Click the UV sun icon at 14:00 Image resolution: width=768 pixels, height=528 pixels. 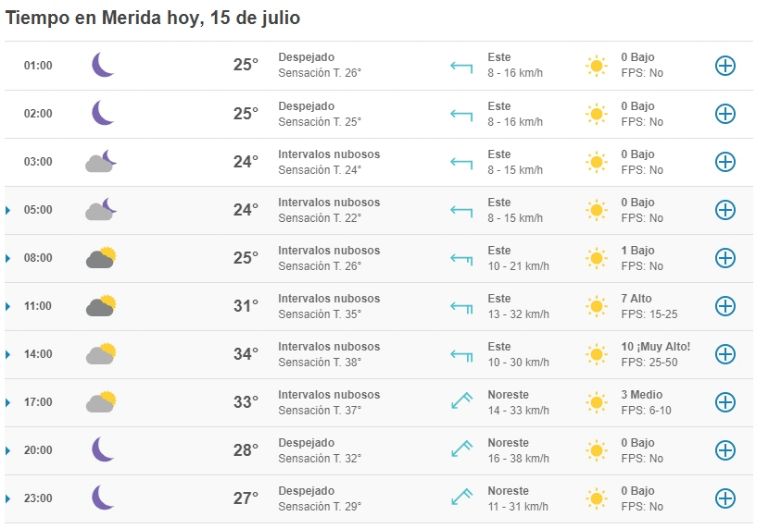[596, 354]
